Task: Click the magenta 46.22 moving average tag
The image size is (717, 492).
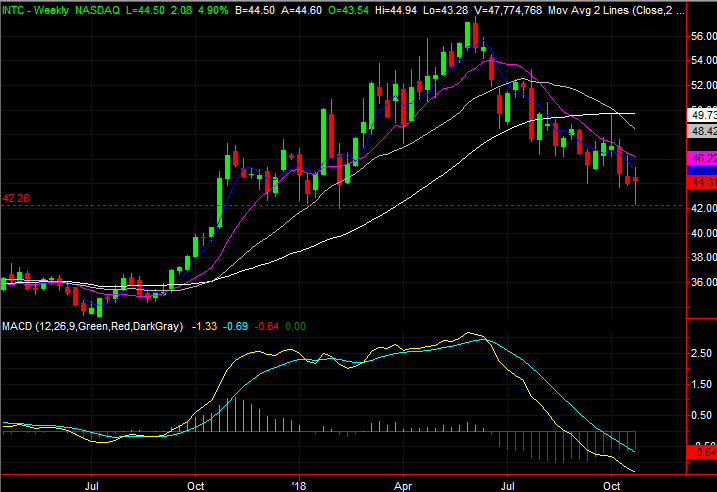Action: click(x=702, y=158)
